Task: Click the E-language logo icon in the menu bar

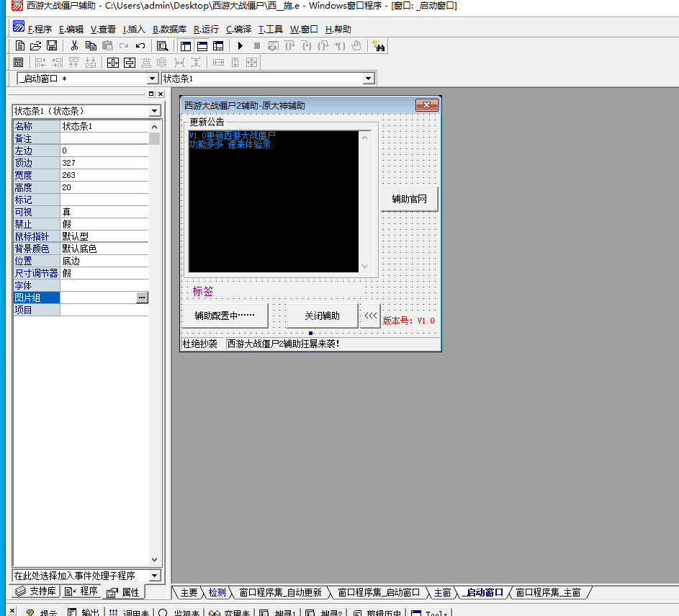Action: [x=19, y=27]
